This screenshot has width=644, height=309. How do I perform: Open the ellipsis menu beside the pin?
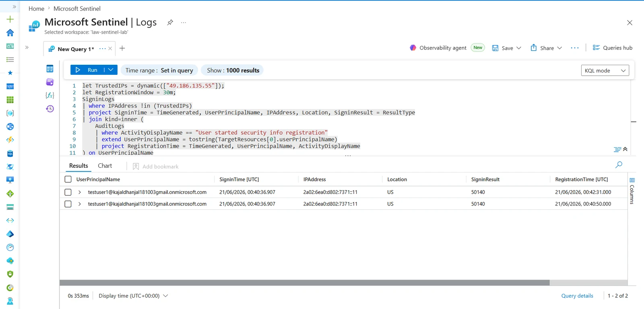point(184,23)
